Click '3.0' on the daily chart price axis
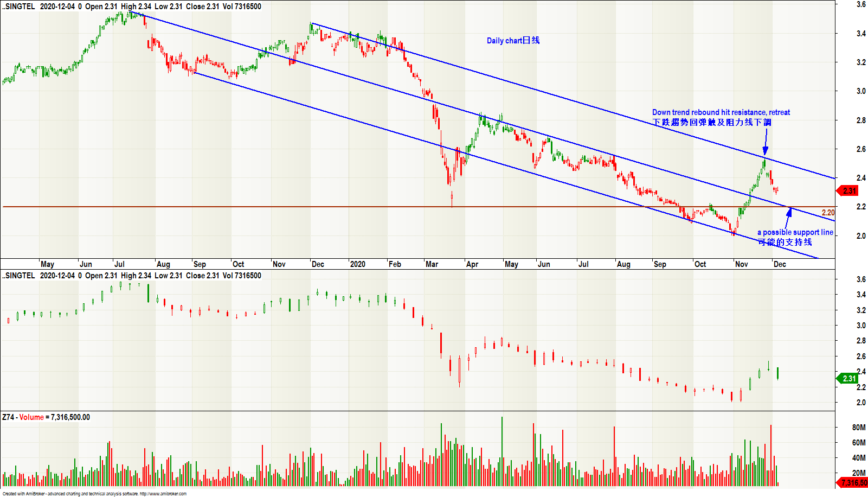This screenshot has height=497, width=868. (861, 91)
